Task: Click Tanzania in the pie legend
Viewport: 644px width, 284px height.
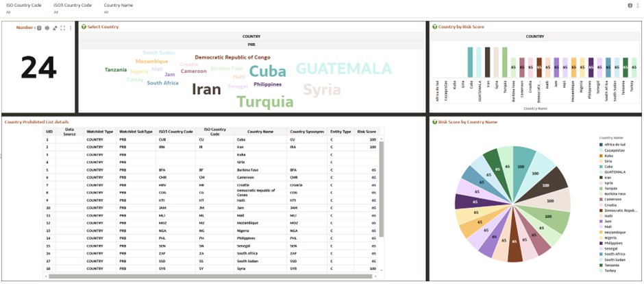Action: 612,265
